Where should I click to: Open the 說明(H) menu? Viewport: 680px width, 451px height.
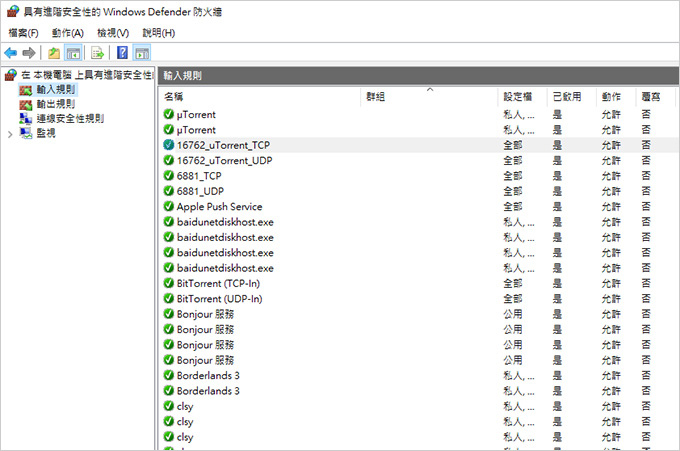159,33
